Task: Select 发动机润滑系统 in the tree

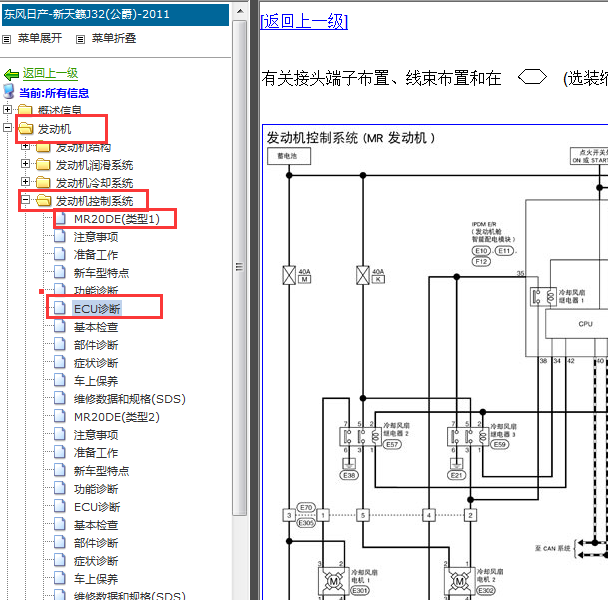Action: point(94,165)
